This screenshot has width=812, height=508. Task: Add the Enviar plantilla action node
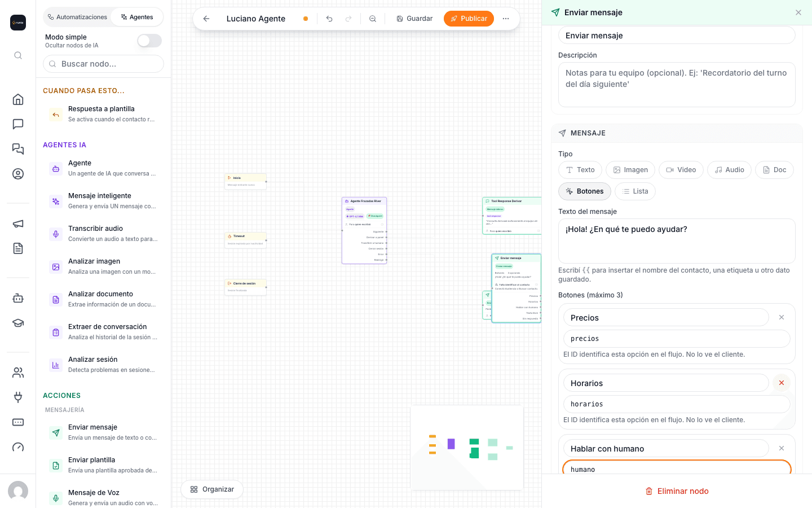tap(103, 465)
